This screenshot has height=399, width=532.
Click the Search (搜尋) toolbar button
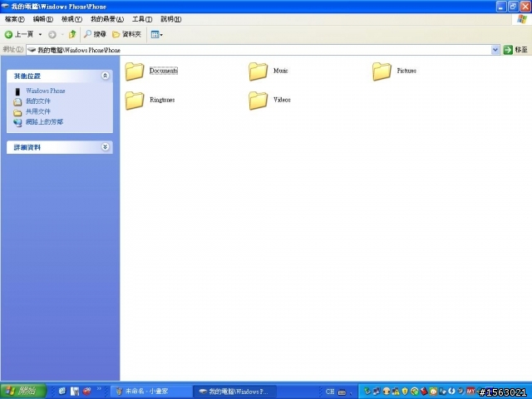96,34
